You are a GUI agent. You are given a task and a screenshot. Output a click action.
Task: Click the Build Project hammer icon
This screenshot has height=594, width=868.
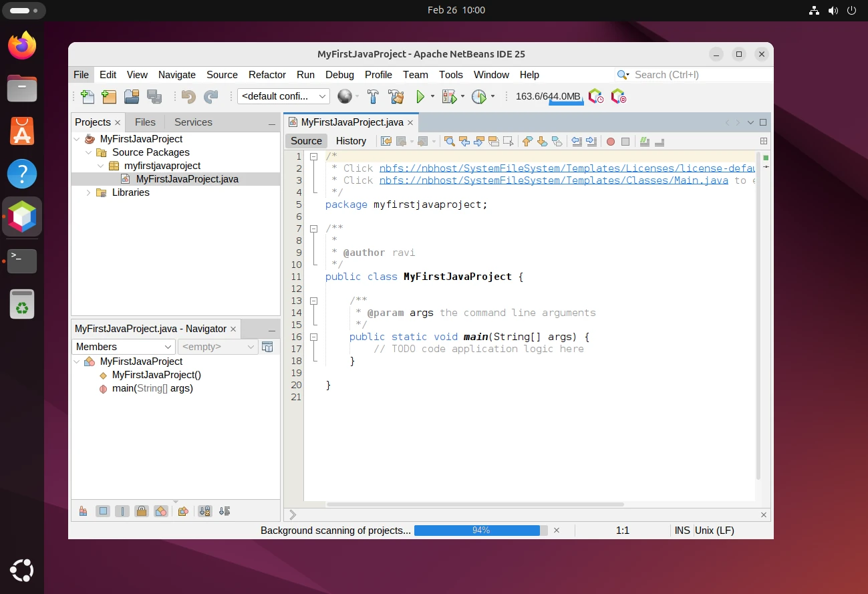[x=373, y=97]
